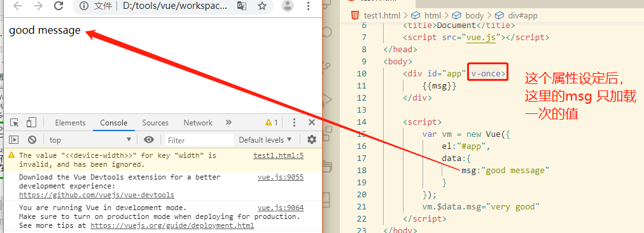Open the Chrome three-dot menu
The image size is (644, 233).
[309, 6]
